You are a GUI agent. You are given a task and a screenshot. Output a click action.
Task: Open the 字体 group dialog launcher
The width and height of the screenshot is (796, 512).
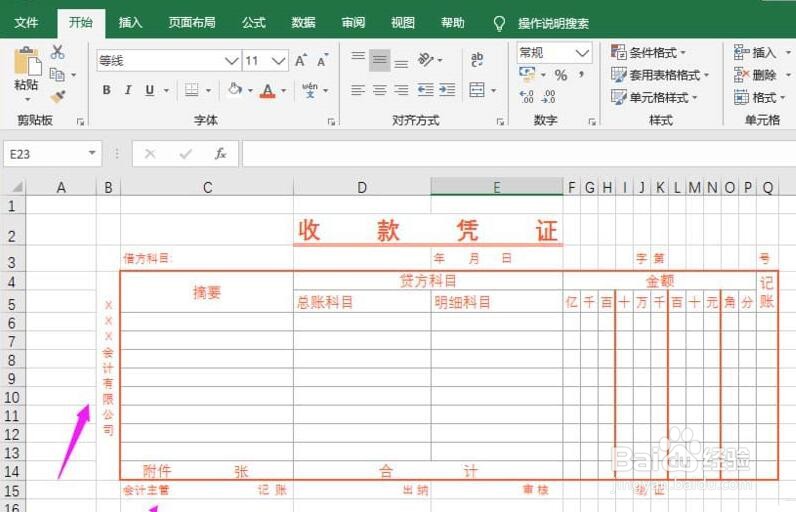pos(331,122)
